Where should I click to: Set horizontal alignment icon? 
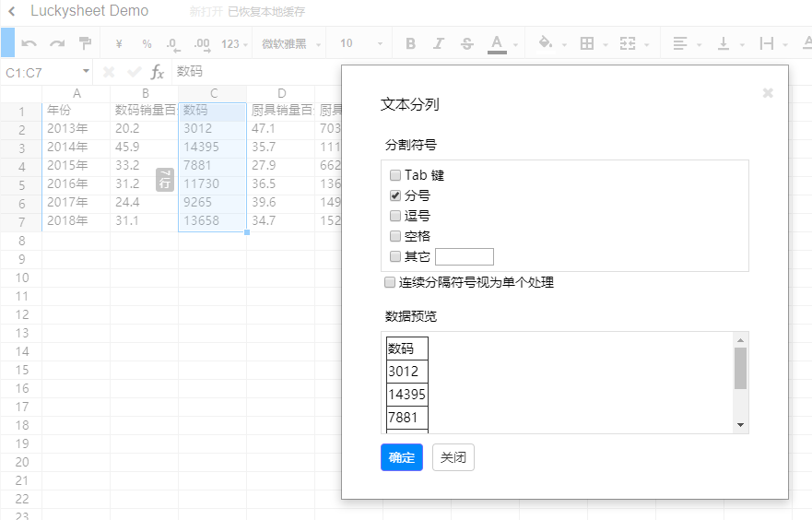pyautogui.click(x=680, y=43)
